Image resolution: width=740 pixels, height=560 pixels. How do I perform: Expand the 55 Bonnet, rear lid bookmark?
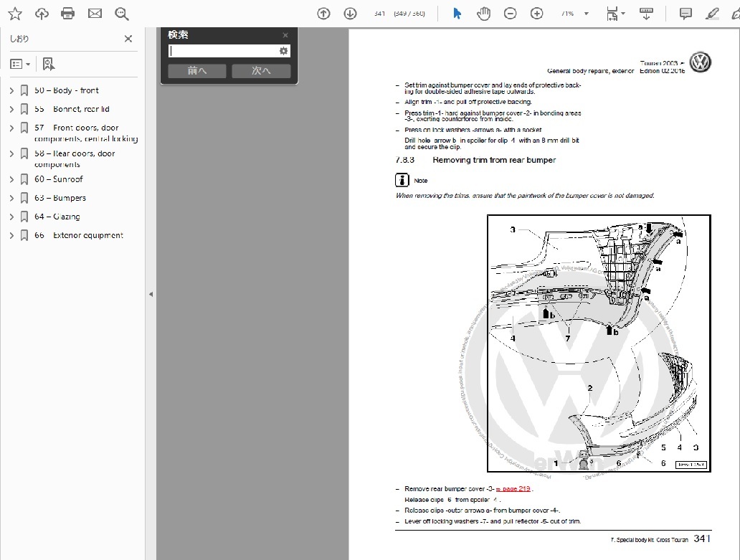click(11, 110)
